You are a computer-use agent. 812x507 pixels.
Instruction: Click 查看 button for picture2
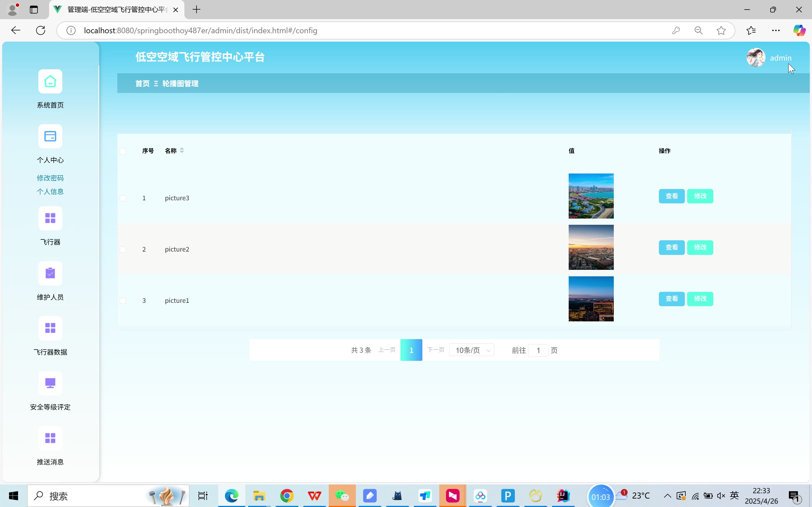[671, 248]
